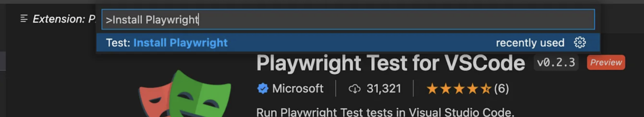Click the Playwright Test for VSCode title

[x=391, y=63]
